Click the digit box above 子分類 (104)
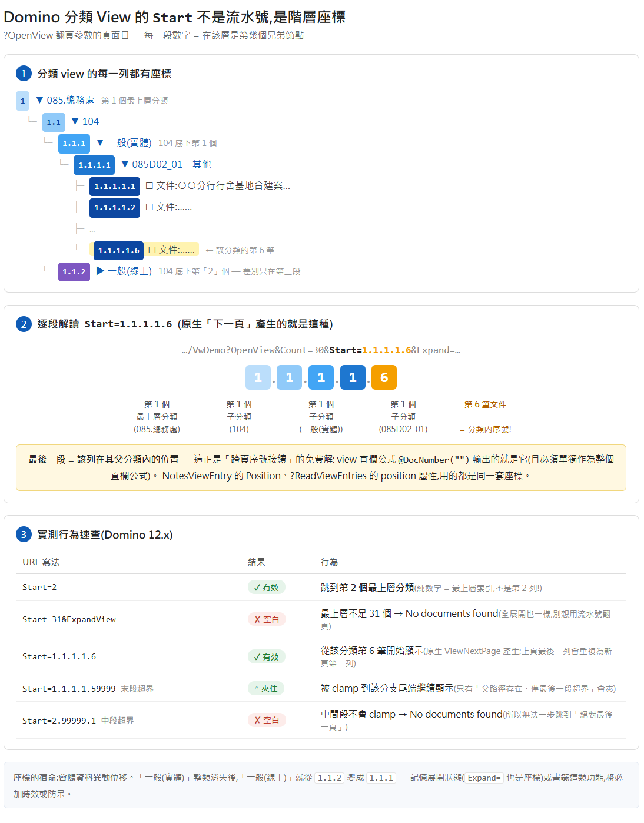Image resolution: width=644 pixels, height=823 pixels. point(289,377)
